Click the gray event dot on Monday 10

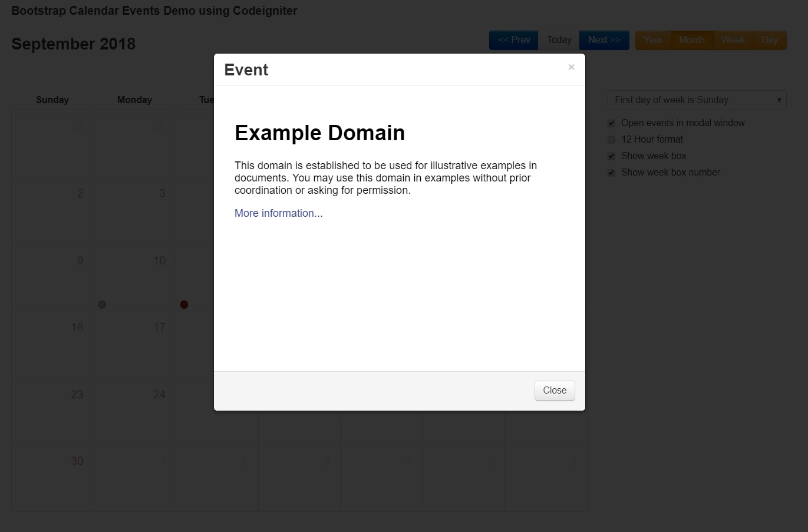[102, 305]
